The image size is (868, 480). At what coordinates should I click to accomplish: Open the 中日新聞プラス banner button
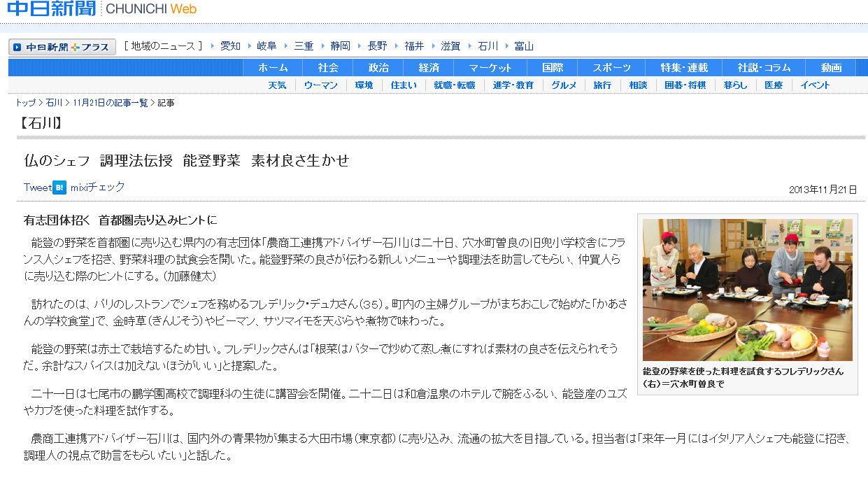[x=62, y=47]
